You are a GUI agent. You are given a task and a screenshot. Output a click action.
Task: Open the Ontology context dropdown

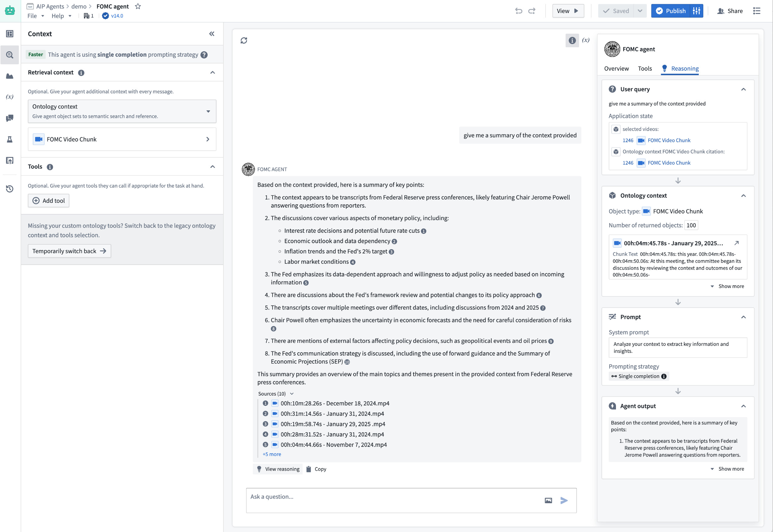pyautogui.click(x=208, y=111)
